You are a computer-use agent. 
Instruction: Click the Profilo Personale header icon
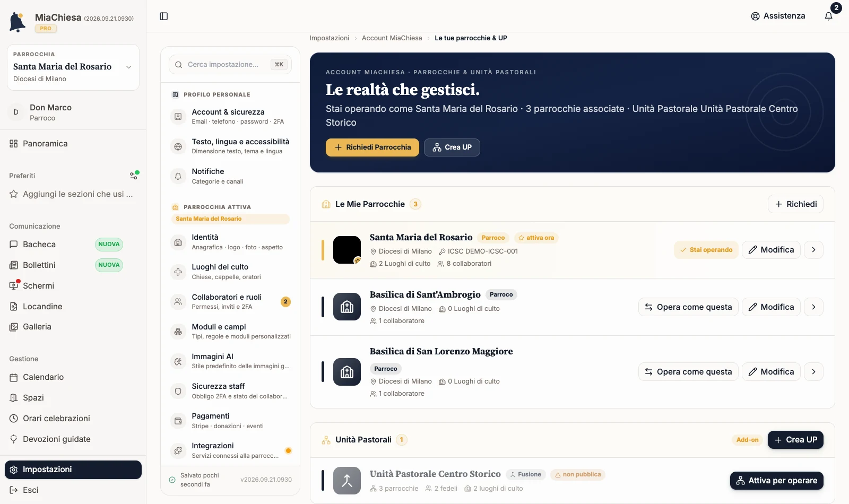click(x=175, y=94)
